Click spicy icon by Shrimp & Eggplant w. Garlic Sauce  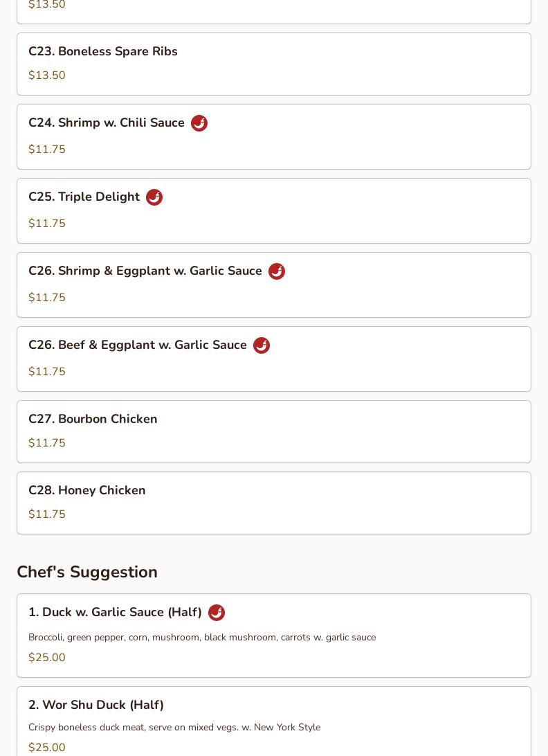(277, 271)
